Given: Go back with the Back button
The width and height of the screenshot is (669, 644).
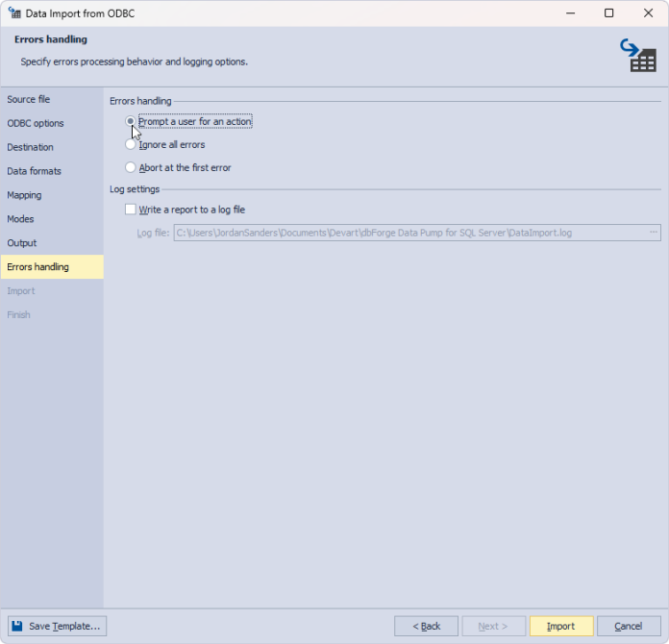Looking at the screenshot, I should pos(426,626).
